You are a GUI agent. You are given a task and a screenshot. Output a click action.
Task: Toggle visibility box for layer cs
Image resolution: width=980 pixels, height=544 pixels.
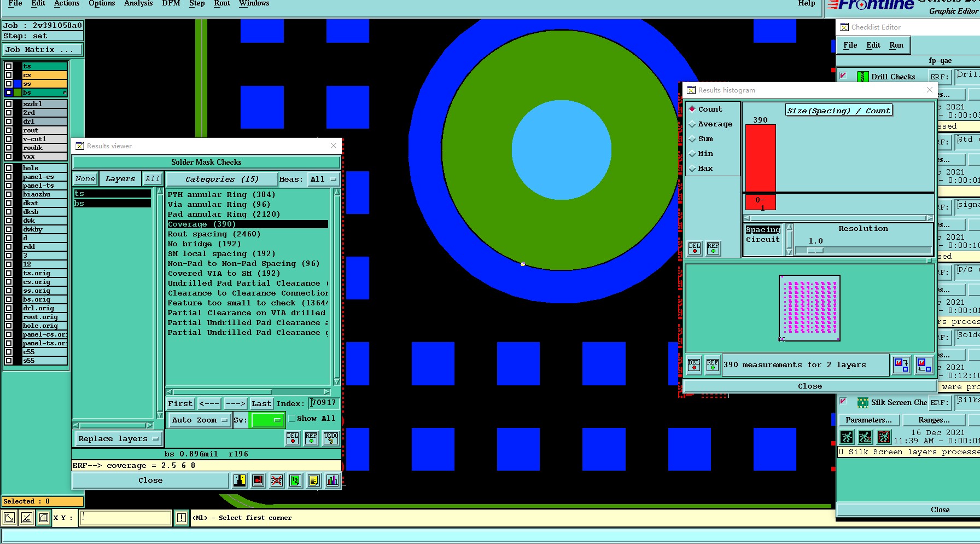pyautogui.click(x=9, y=75)
